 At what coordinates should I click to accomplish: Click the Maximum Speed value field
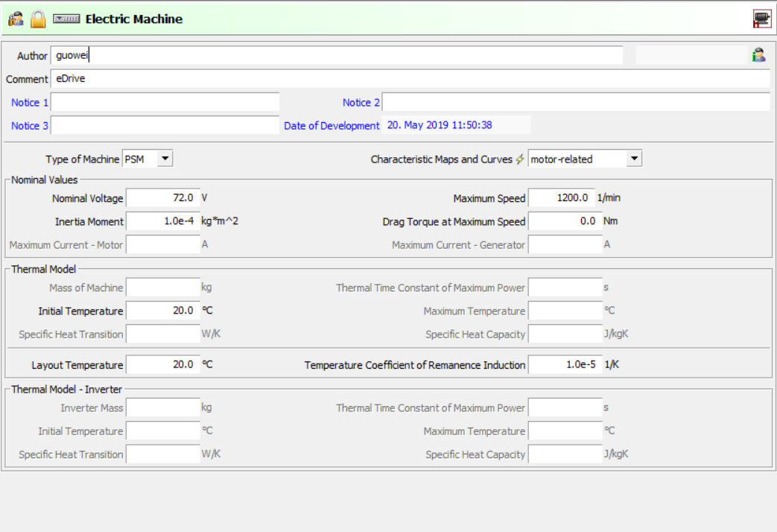[x=561, y=198]
